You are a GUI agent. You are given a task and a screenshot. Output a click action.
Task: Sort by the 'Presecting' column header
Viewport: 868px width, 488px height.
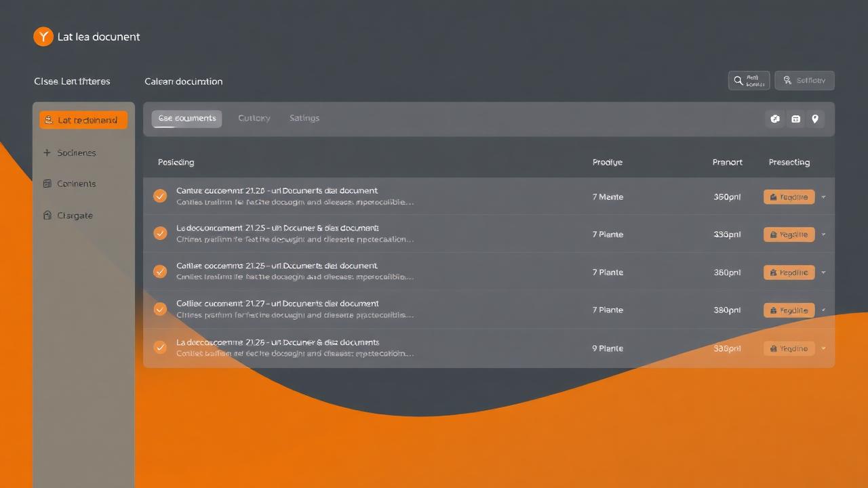click(x=789, y=162)
